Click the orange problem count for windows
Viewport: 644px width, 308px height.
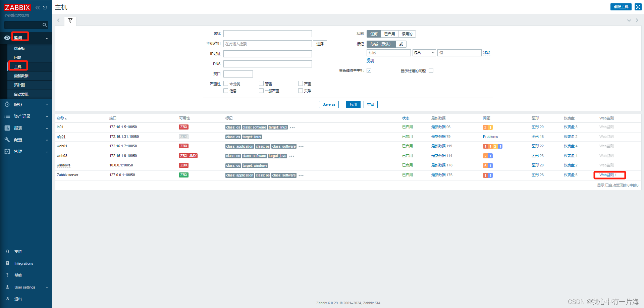485,166
